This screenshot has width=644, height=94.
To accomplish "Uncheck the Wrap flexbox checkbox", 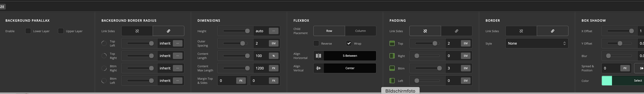I will pos(349,43).
